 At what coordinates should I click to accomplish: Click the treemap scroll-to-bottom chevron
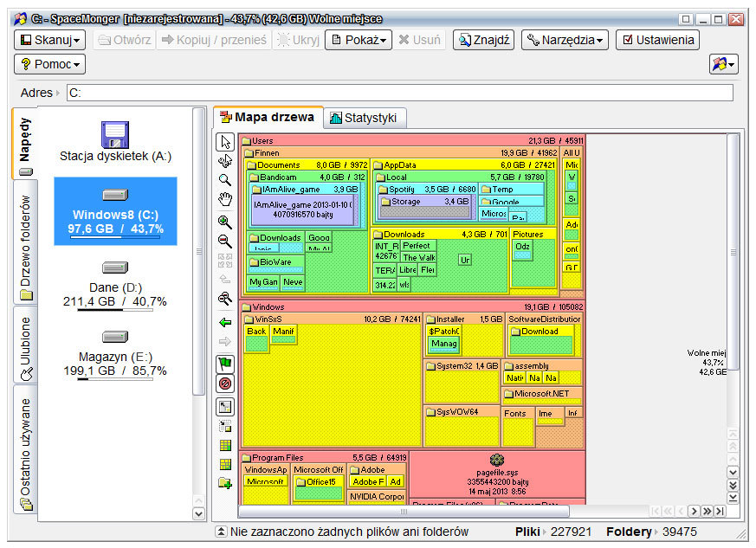[x=733, y=498]
